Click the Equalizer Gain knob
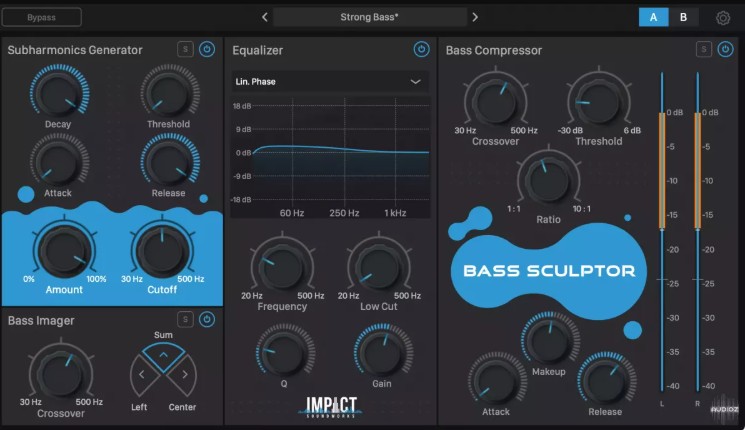The height and width of the screenshot is (430, 745). pos(383,353)
